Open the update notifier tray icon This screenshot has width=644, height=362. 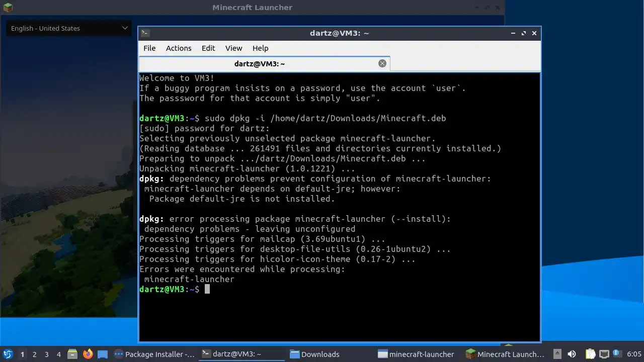point(616,353)
